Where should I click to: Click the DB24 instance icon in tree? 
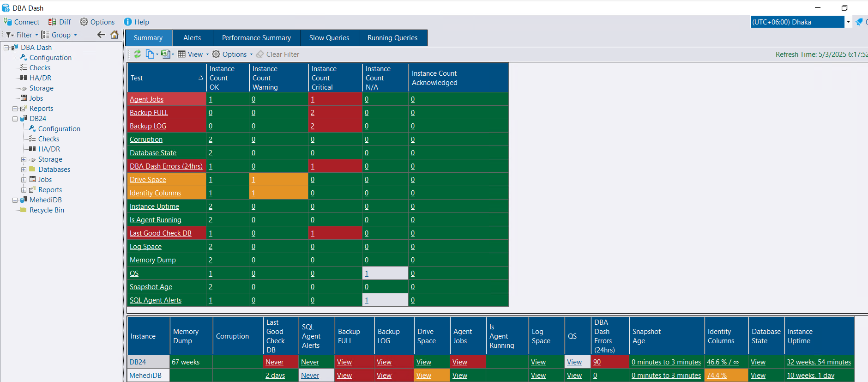coord(24,118)
